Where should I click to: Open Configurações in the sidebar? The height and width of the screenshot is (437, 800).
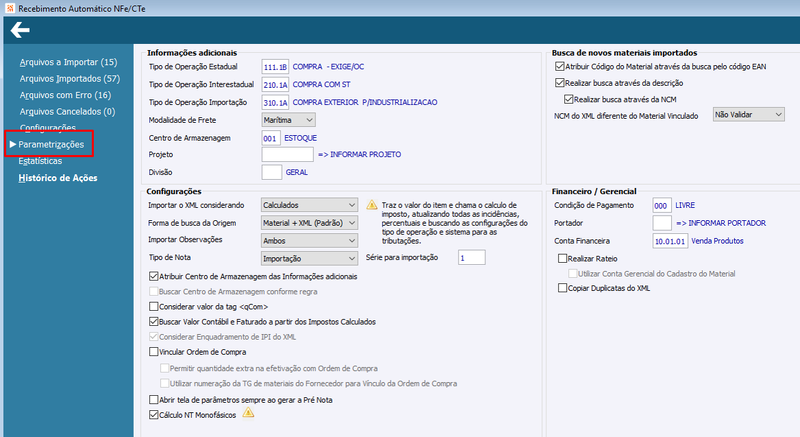pyautogui.click(x=47, y=127)
